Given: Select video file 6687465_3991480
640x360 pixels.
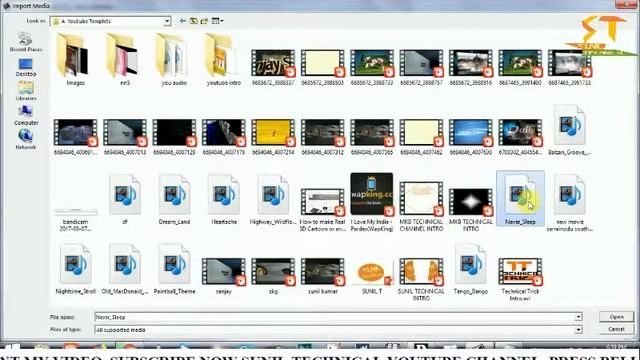Looking at the screenshot, I should (520, 67).
